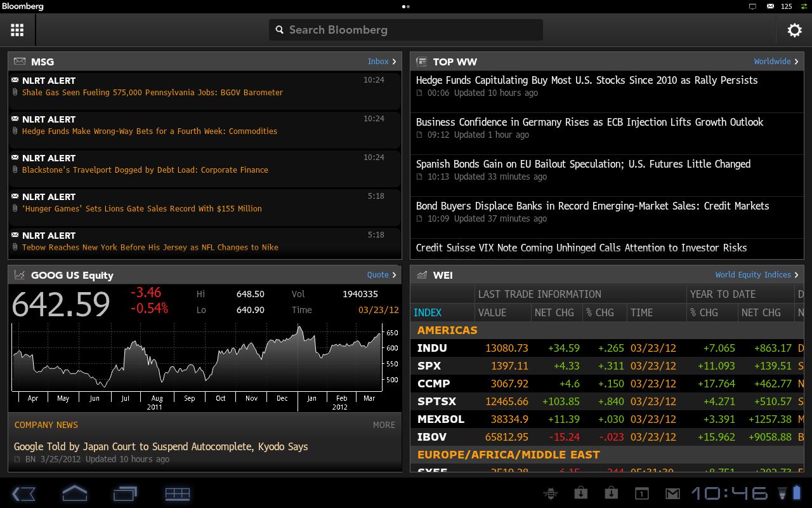812x508 pixels.
Task: Select the INDU index row
Action: pyautogui.click(x=606, y=348)
